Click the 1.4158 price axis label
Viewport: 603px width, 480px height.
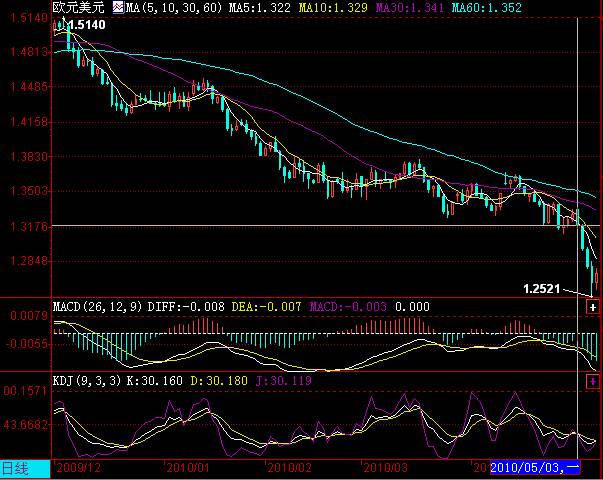[x=29, y=122]
